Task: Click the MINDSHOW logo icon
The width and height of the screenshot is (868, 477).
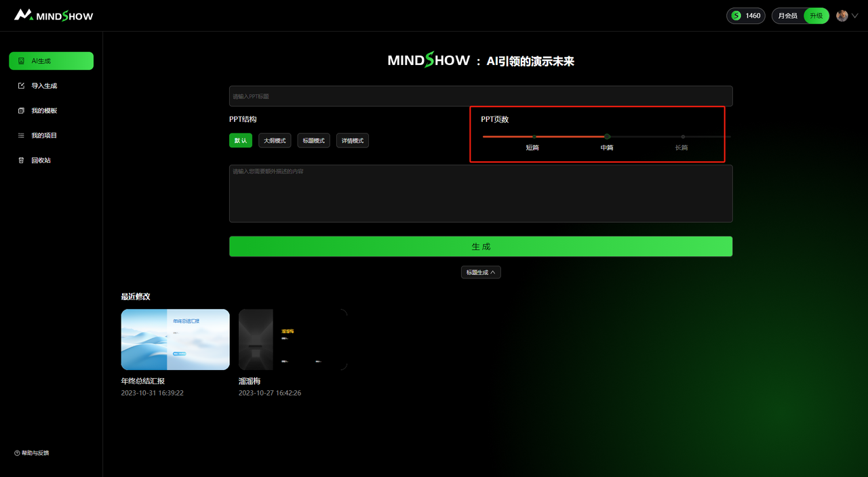Action: pos(24,15)
